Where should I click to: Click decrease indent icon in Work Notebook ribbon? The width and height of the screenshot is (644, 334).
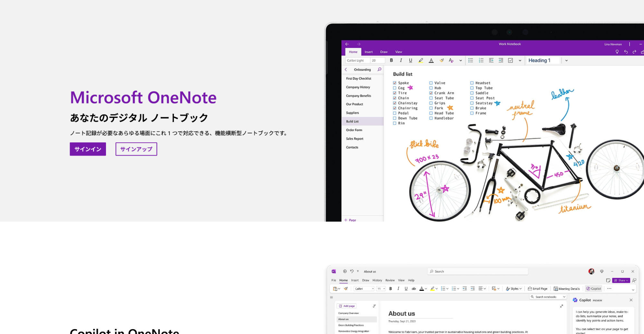[x=491, y=60]
